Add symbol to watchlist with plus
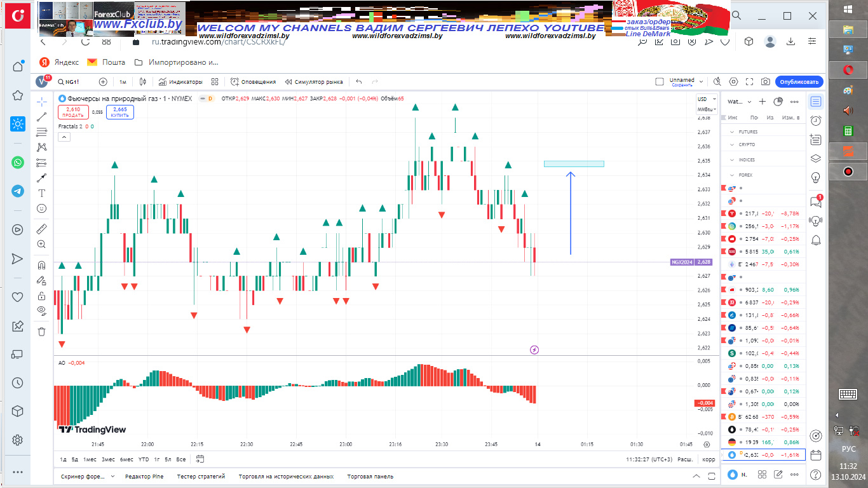The height and width of the screenshot is (488, 868). pos(763,102)
